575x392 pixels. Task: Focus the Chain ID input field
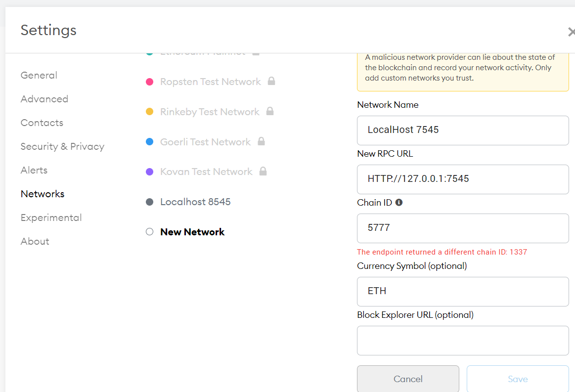coord(463,228)
